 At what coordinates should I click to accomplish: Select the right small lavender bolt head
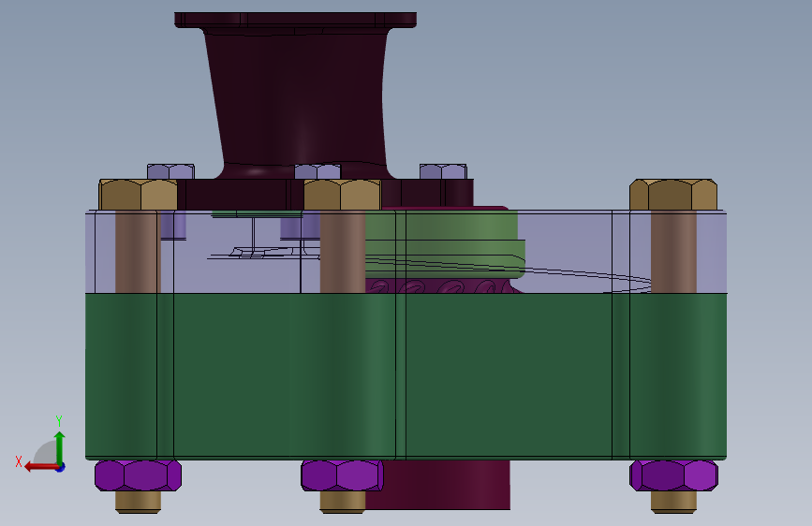[443, 171]
